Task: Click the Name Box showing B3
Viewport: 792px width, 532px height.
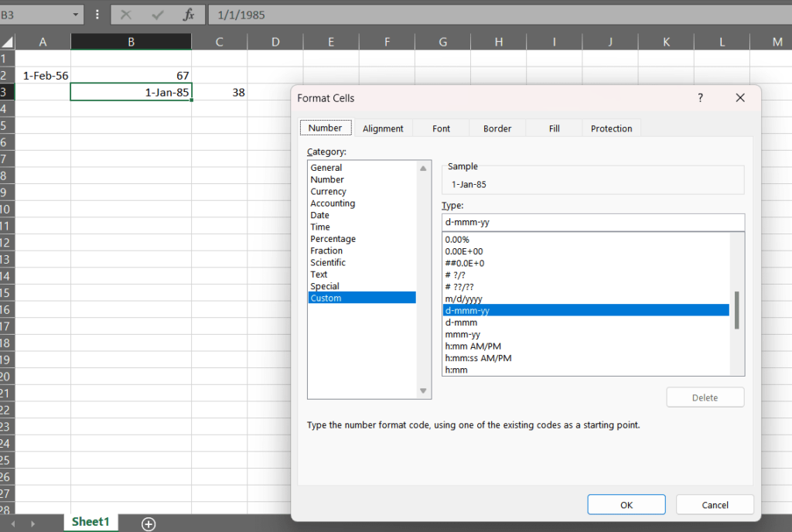Action: (34, 15)
